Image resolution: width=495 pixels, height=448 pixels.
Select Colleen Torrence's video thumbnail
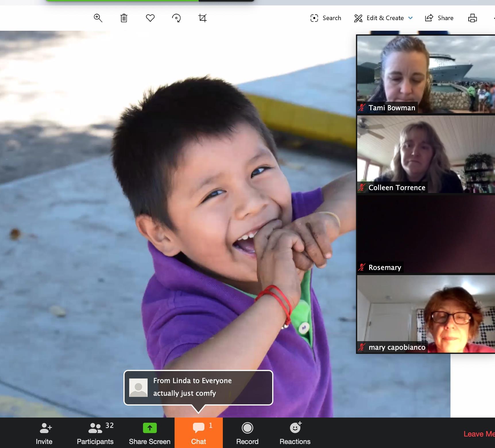coord(426,154)
